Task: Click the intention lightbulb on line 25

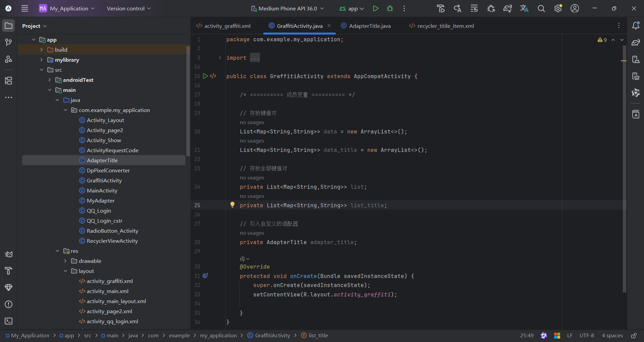Action: tap(232, 205)
